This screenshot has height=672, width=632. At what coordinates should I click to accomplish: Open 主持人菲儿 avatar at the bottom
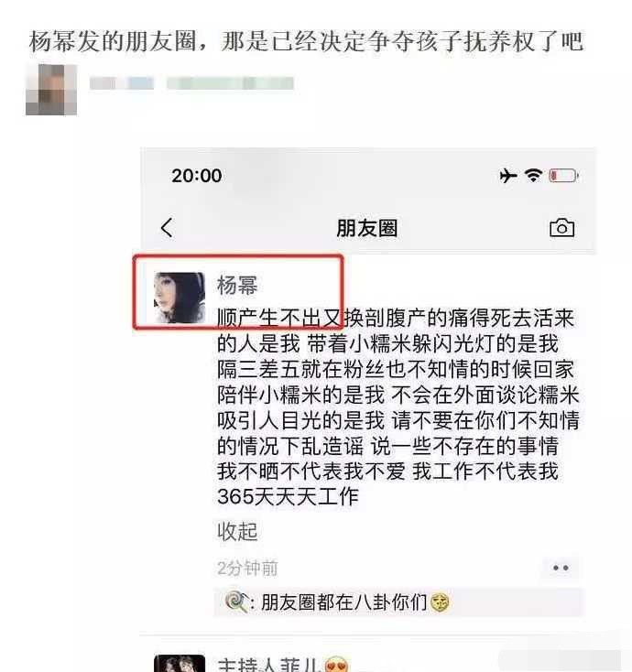[180, 663]
